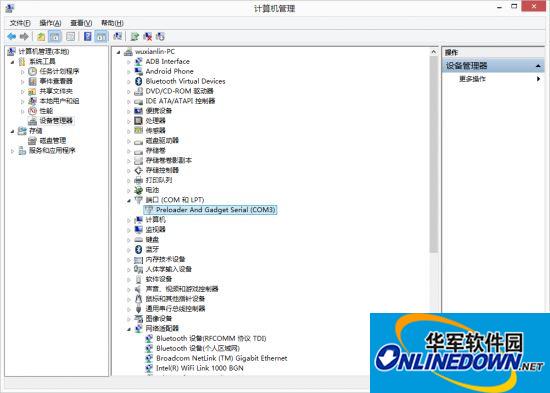Image resolution: width=550 pixels, height=393 pixels.
Task: Click the 事件查看器 icon in left tree
Action: [32, 81]
